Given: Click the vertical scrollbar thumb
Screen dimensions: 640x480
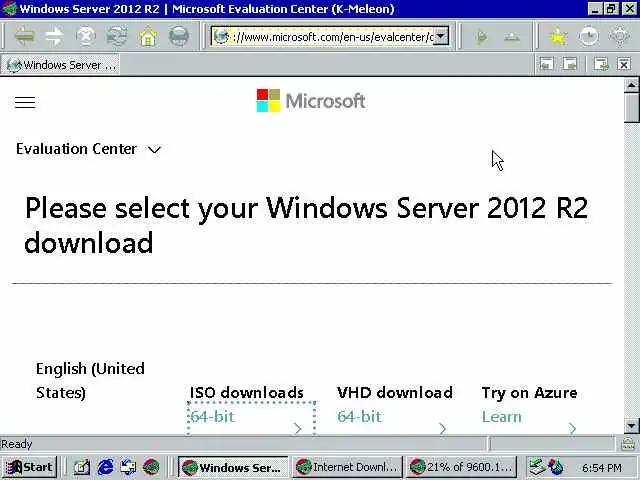Looking at the screenshot, I should 631,107.
